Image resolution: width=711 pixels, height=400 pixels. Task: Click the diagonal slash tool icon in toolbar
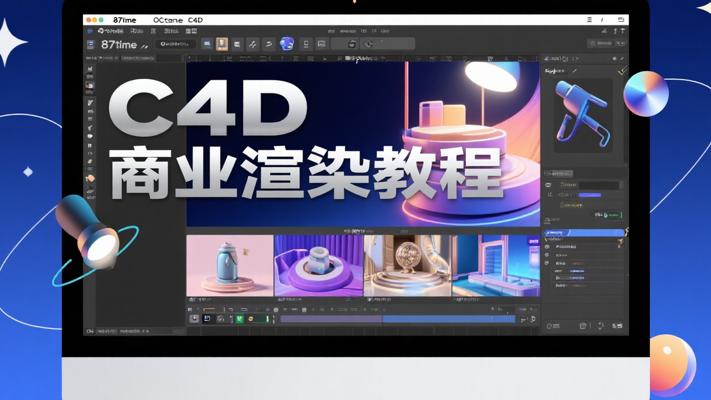coord(253,44)
